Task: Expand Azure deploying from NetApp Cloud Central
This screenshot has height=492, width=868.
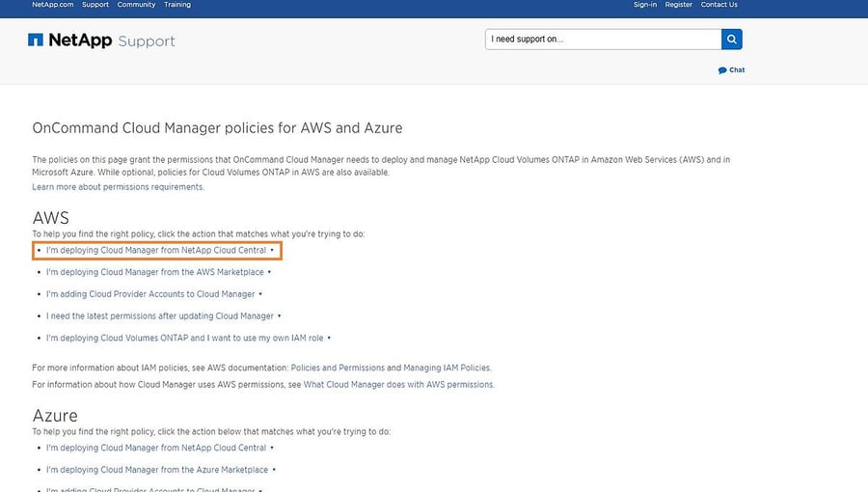Action: tap(156, 448)
